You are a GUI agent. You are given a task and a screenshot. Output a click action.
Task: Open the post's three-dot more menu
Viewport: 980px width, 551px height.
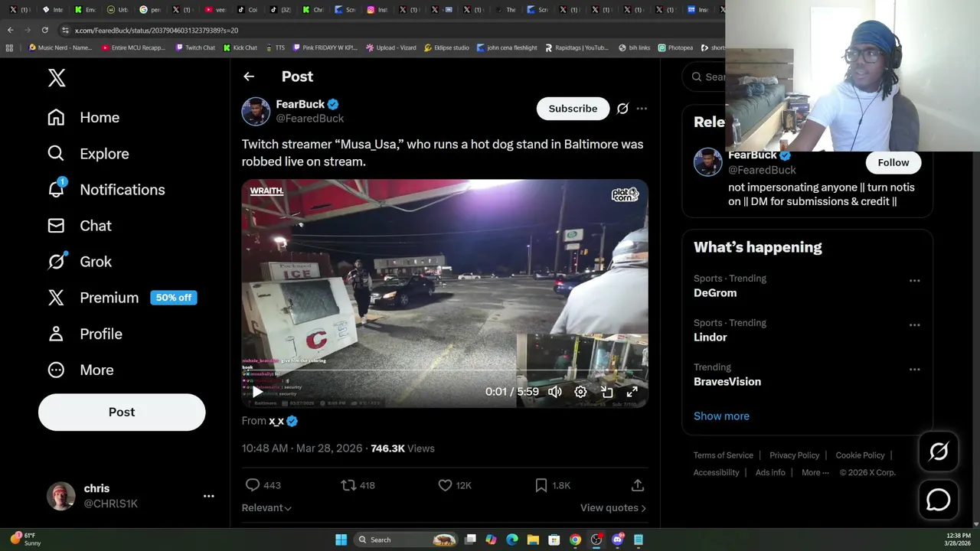point(642,109)
